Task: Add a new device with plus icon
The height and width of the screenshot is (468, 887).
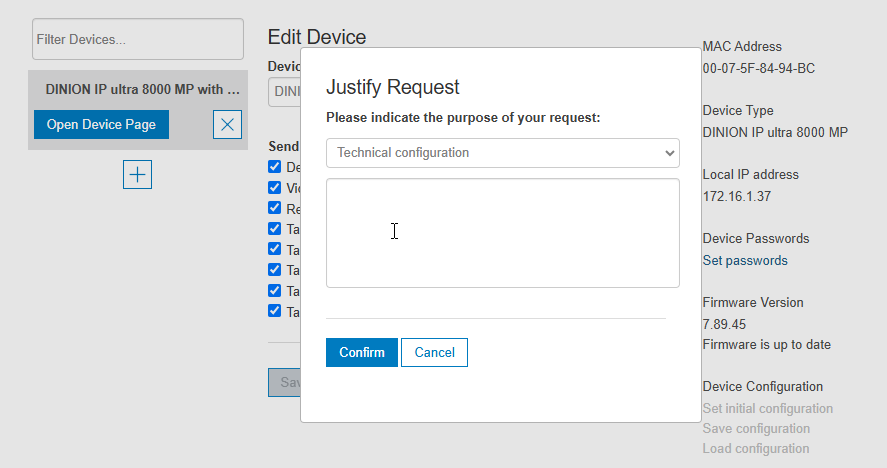Action: tap(137, 174)
